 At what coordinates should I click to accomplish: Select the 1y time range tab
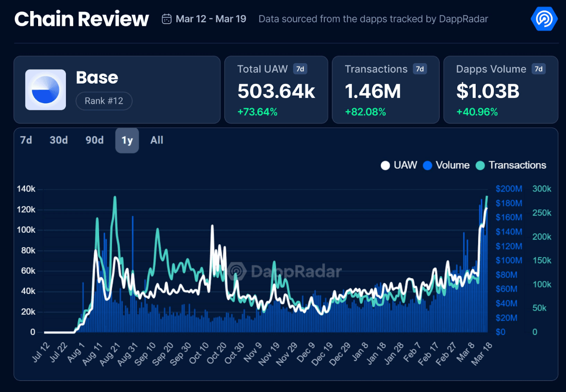pyautogui.click(x=127, y=141)
